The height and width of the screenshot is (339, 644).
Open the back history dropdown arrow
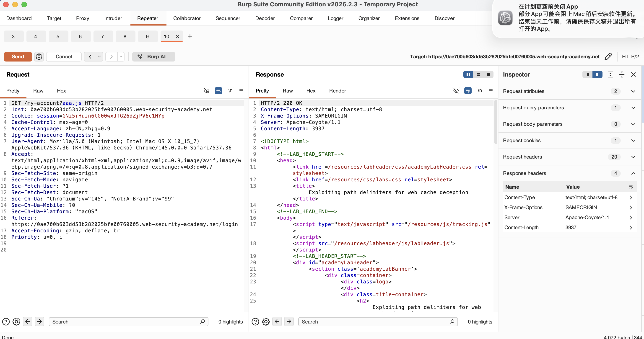(99, 57)
